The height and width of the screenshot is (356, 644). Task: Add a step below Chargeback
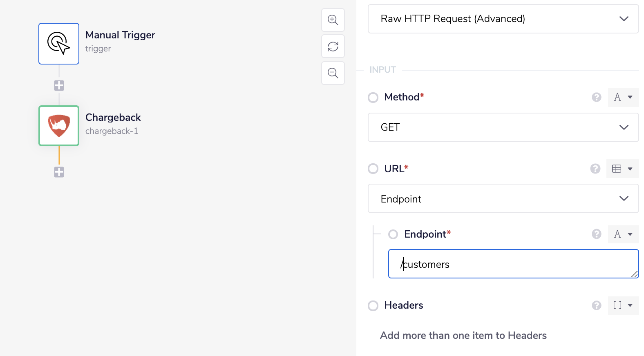(x=59, y=172)
